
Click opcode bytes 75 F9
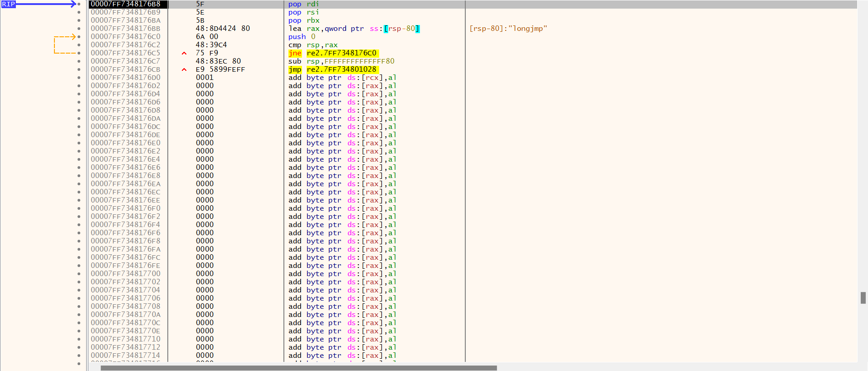[x=207, y=53]
